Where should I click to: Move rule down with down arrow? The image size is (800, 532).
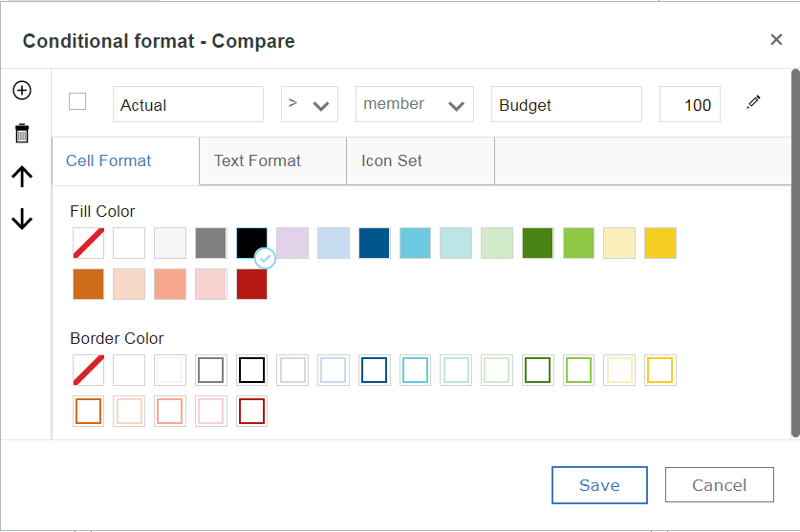(x=22, y=220)
